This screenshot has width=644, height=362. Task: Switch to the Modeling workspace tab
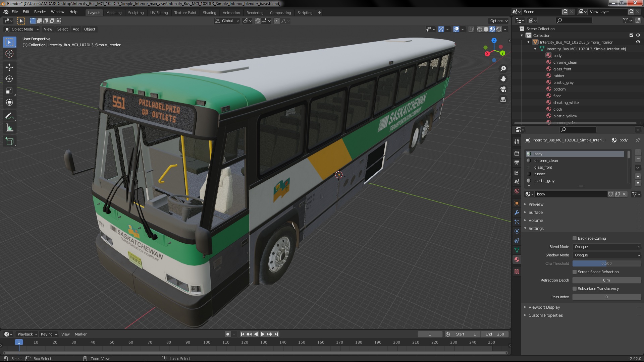pyautogui.click(x=114, y=13)
